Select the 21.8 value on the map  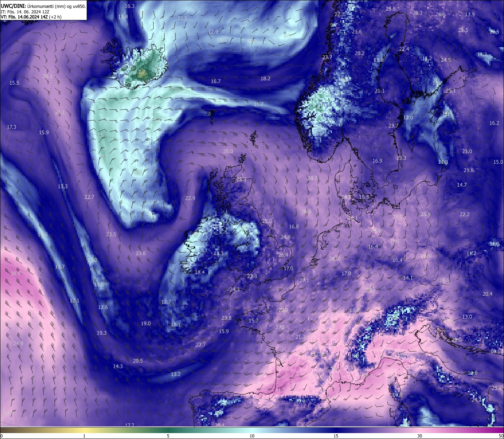[x=469, y=170]
